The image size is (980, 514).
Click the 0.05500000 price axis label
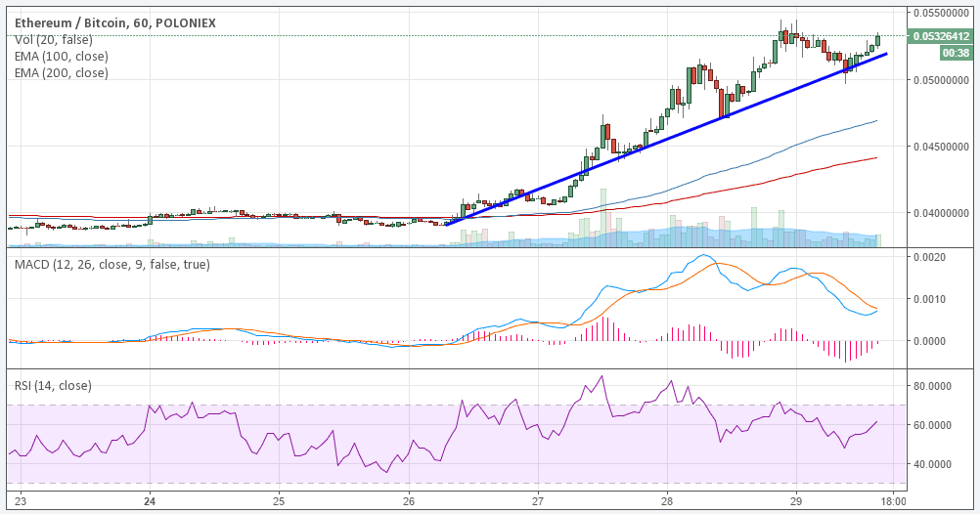[943, 13]
